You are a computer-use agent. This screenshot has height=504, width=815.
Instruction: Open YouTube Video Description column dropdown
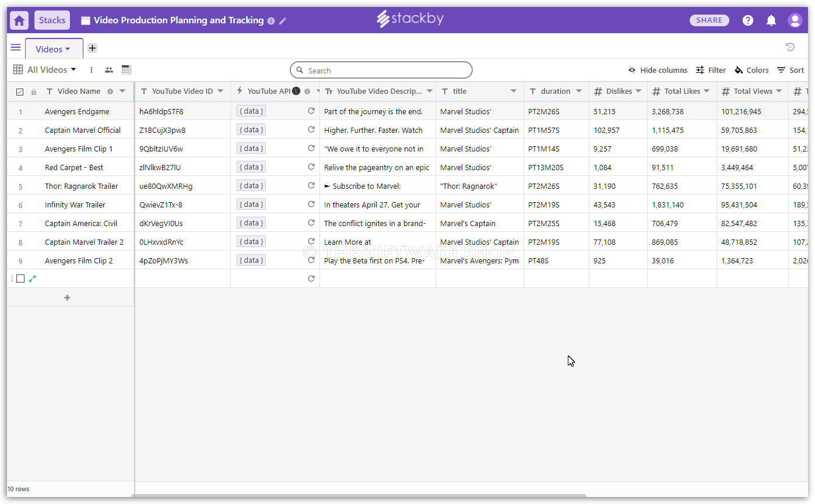point(430,91)
